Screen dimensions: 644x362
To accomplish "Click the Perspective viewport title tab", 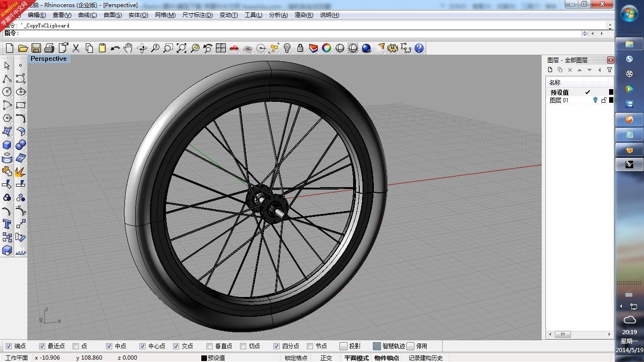I will [x=49, y=59].
